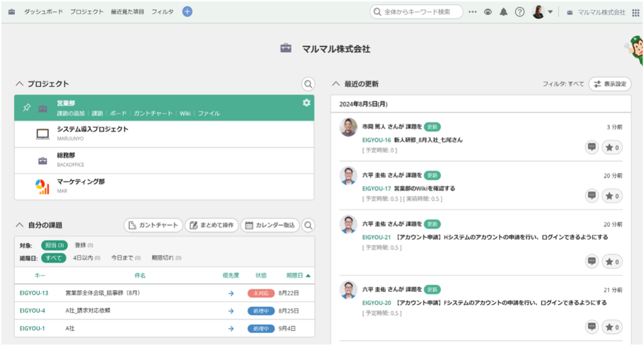Open the apps grid icon
The height and width of the screenshot is (345, 644).
point(635,12)
